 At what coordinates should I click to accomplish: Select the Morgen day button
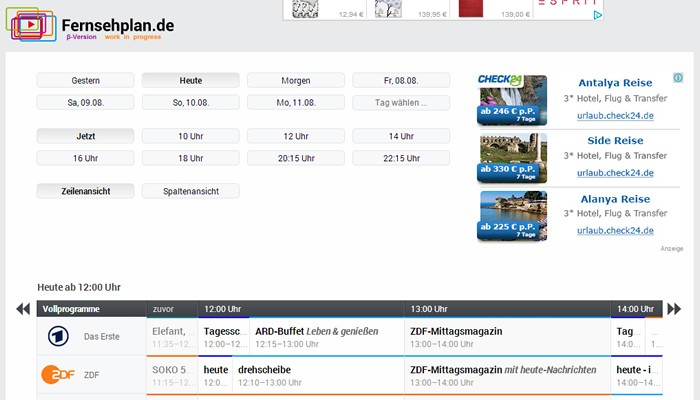(x=296, y=80)
